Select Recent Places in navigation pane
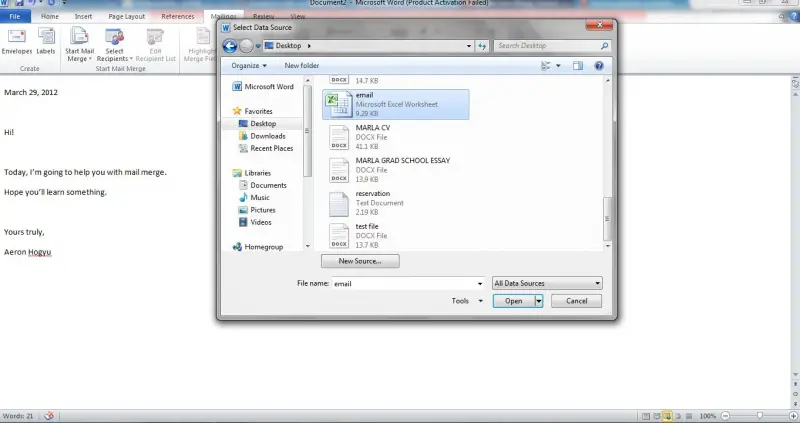Viewport: 800px width, 423px height. pos(266,148)
